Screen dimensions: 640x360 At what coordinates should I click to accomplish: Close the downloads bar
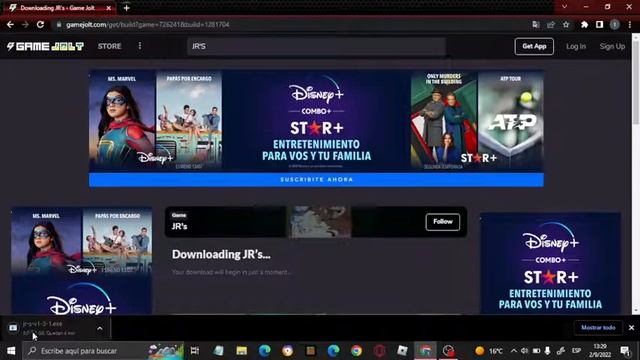(631, 328)
